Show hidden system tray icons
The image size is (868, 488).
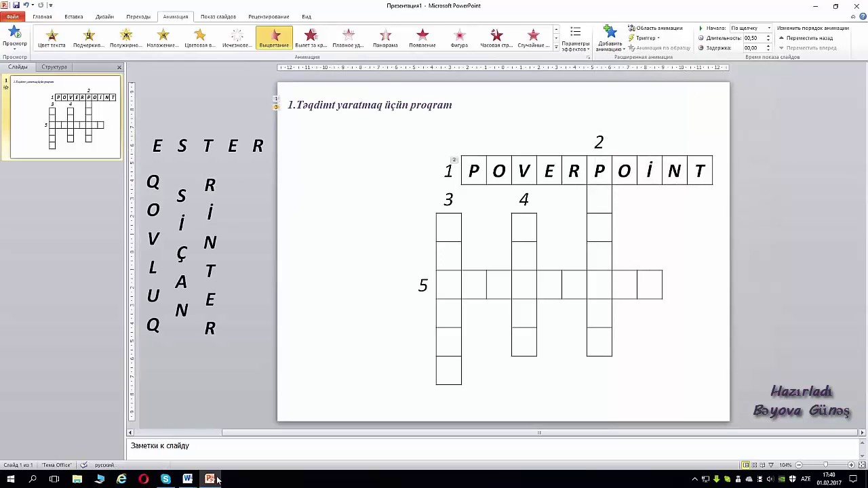pos(694,479)
